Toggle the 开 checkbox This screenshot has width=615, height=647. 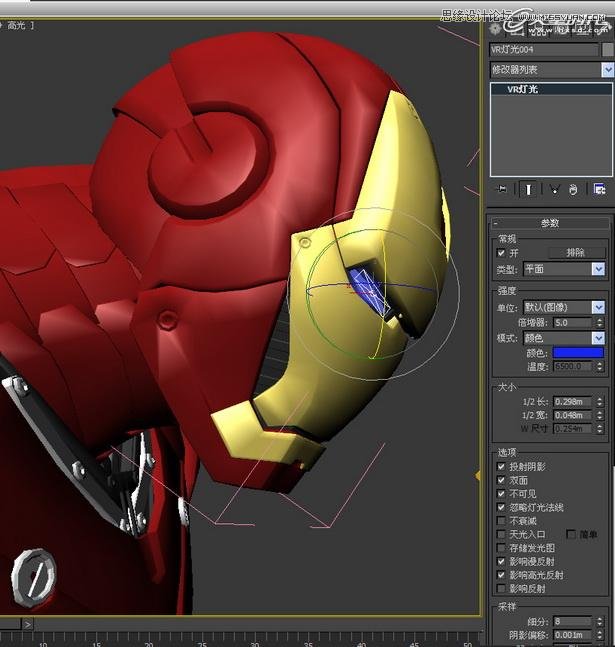501,253
